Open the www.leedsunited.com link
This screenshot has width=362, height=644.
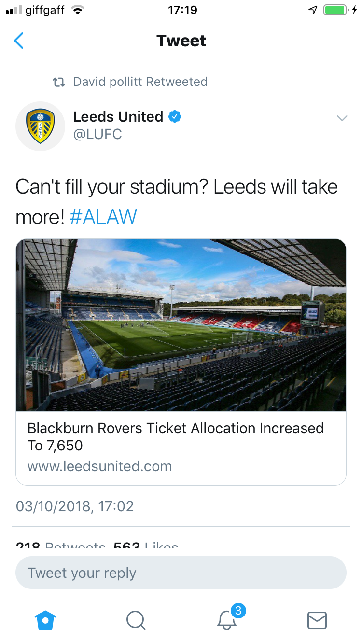(x=100, y=466)
